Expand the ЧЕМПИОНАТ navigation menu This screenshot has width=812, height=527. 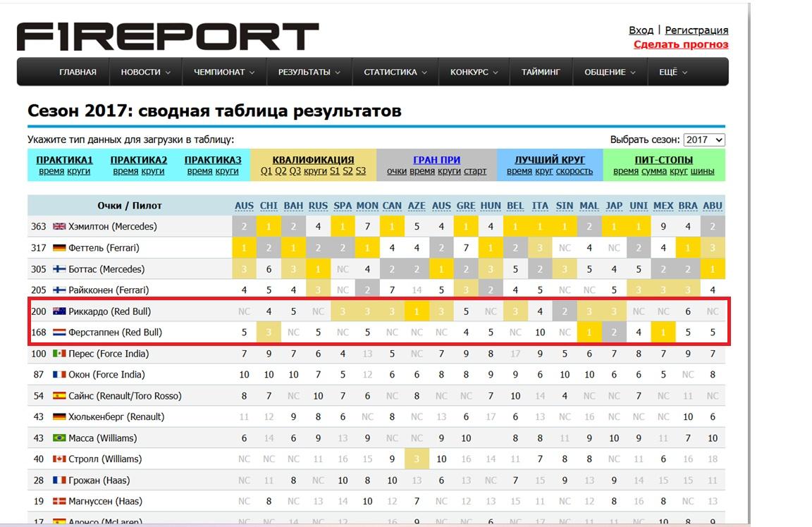[x=224, y=72]
